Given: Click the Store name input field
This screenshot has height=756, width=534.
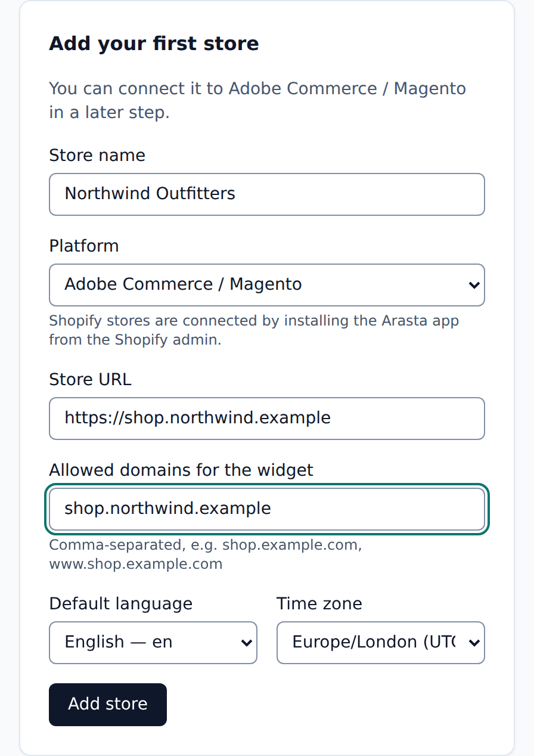Looking at the screenshot, I should click(267, 194).
